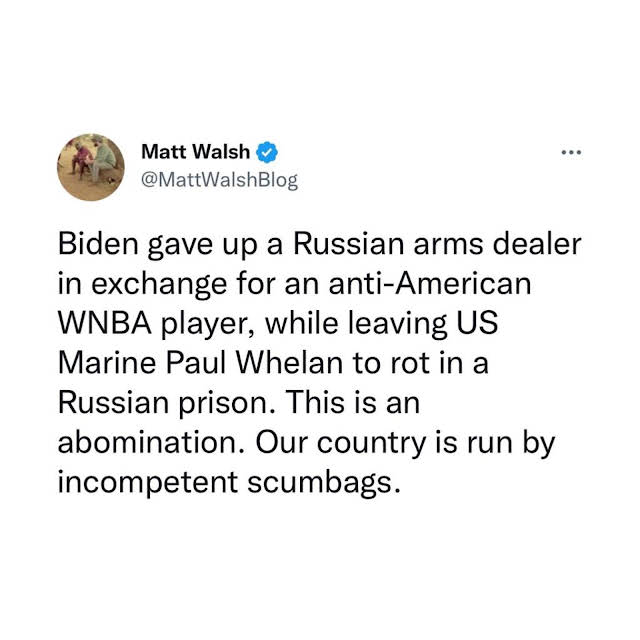Open Matt Walsh's round profile picture

point(91,167)
